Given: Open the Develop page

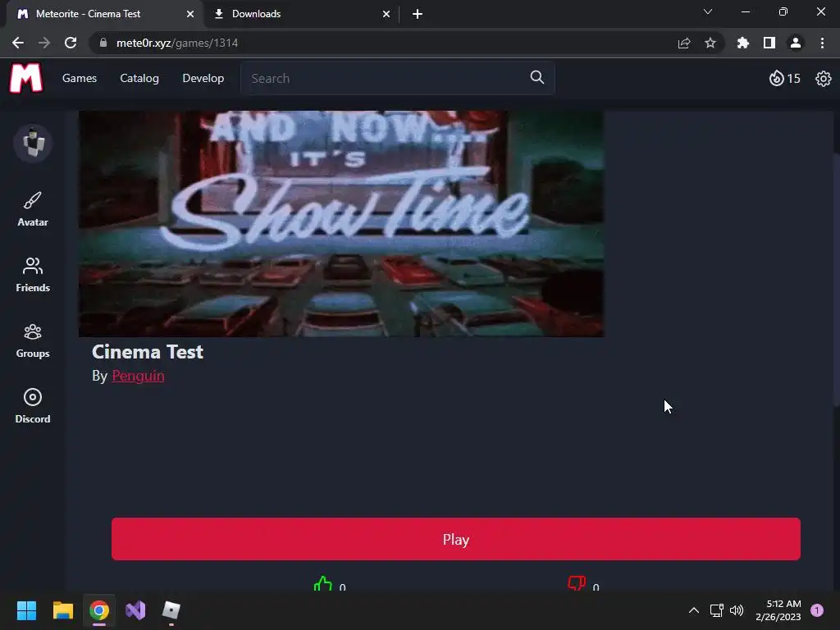Looking at the screenshot, I should 203,78.
